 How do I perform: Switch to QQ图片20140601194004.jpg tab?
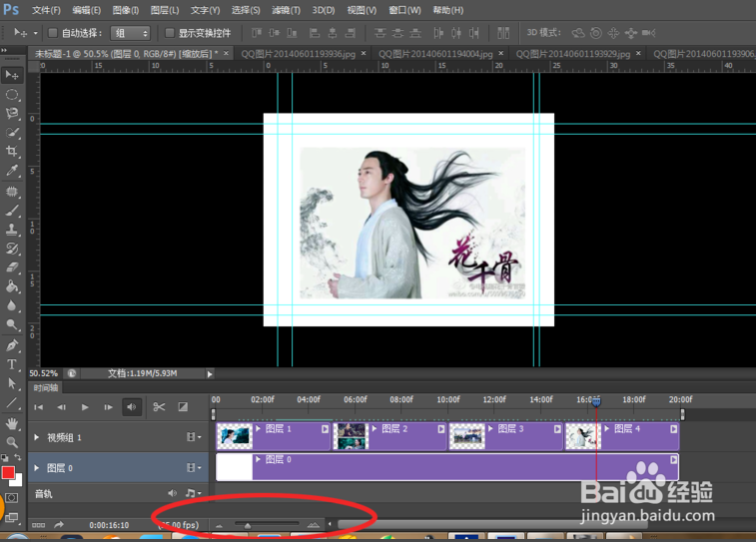435,54
